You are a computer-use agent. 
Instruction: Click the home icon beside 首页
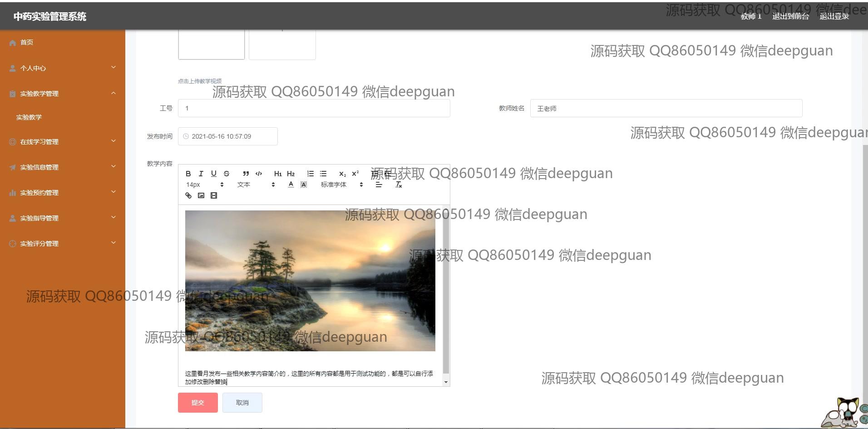[12, 43]
